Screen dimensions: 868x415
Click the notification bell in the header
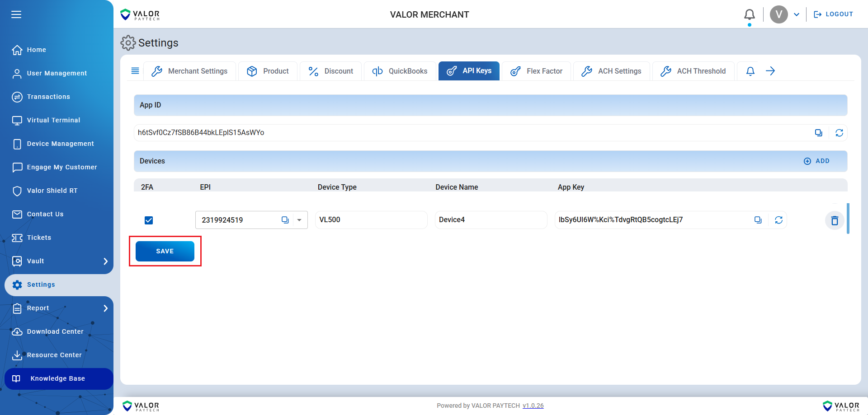tap(749, 14)
